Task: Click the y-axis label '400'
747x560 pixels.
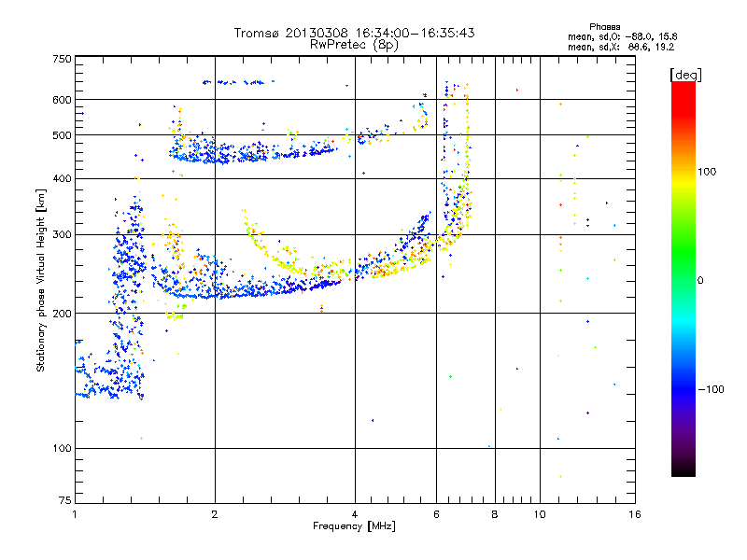Action: tap(62, 179)
